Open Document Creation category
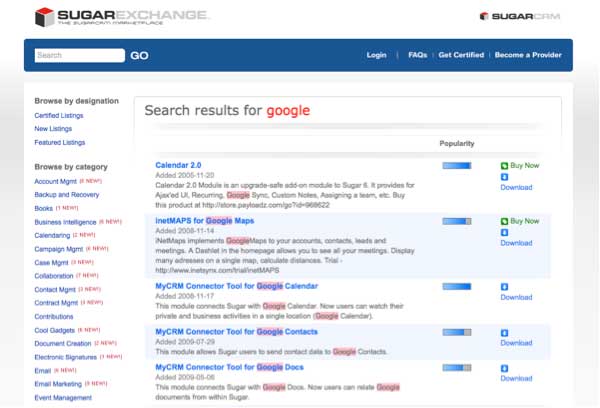The height and width of the screenshot is (408, 600). pos(63,344)
